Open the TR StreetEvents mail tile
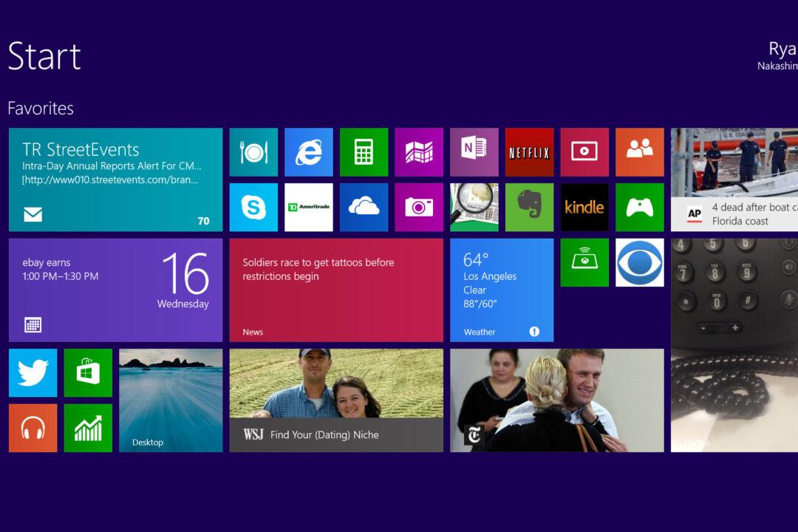Viewport: 798px width, 532px height. point(115,180)
